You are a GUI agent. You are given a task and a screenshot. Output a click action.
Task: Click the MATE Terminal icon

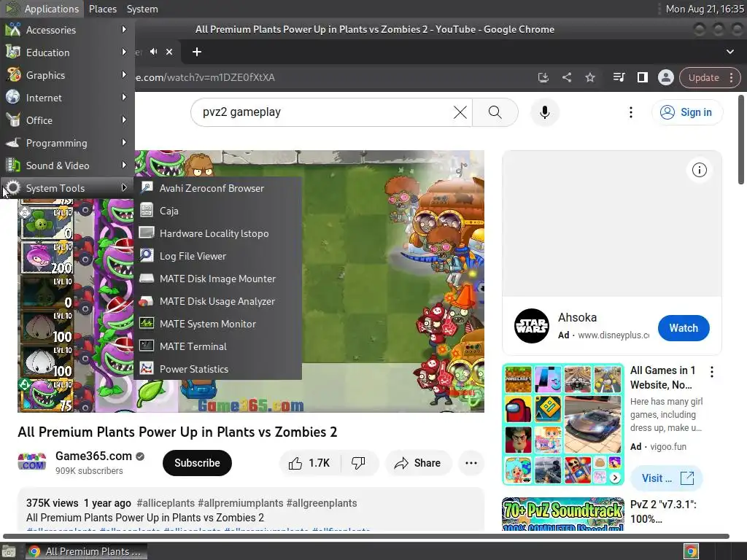tap(146, 346)
